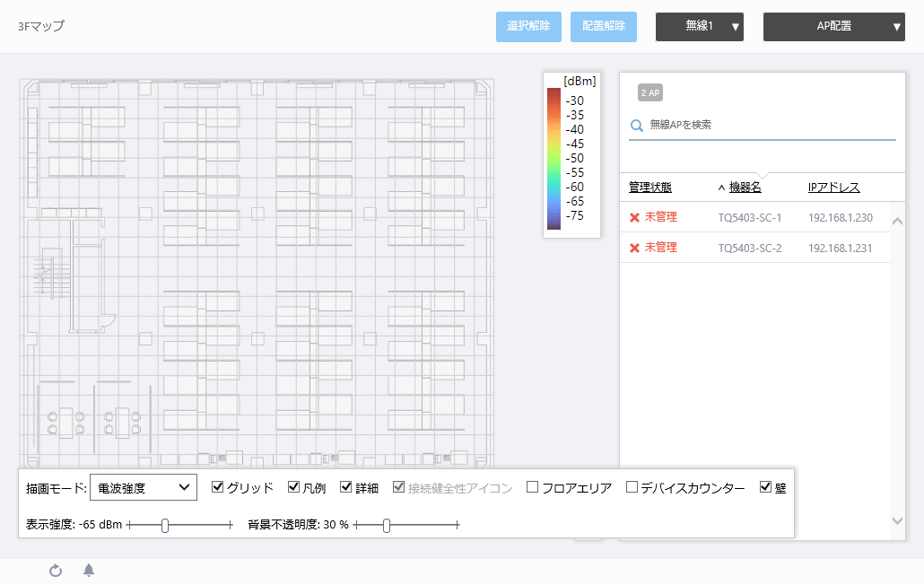
Task: Click scroll up arrow in AP list
Action: 897,222
